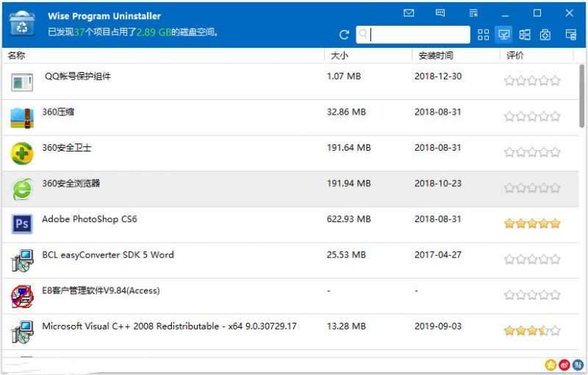The width and height of the screenshot is (588, 375).
Task: Switch to all programs grid view icon
Action: (x=483, y=35)
